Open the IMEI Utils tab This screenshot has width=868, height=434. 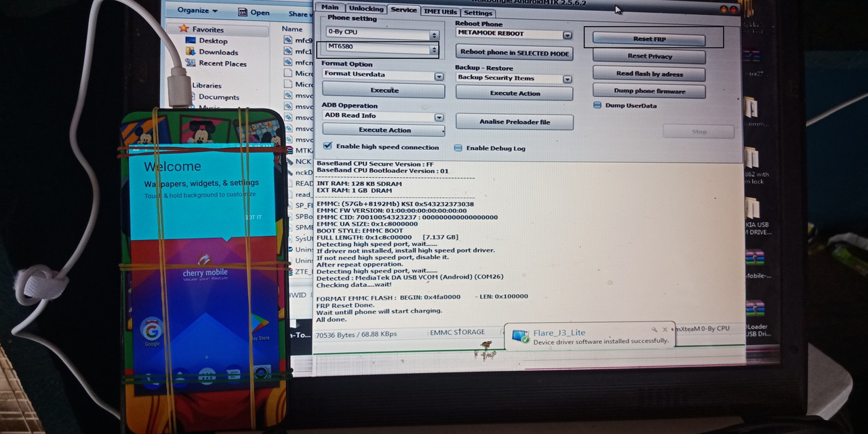coord(441,12)
